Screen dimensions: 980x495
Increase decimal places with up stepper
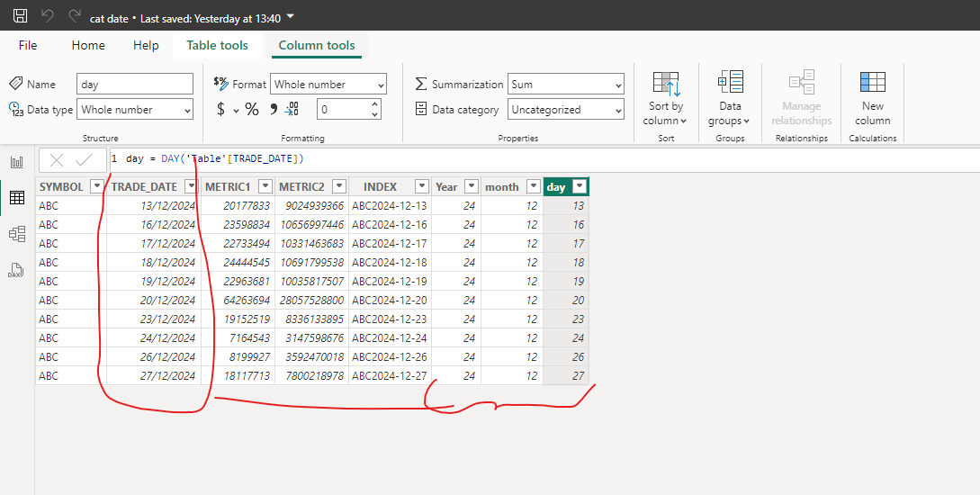click(x=375, y=104)
